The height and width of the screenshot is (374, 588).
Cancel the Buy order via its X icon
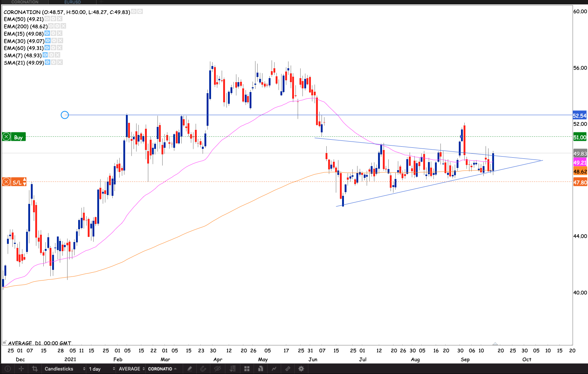click(x=6, y=137)
